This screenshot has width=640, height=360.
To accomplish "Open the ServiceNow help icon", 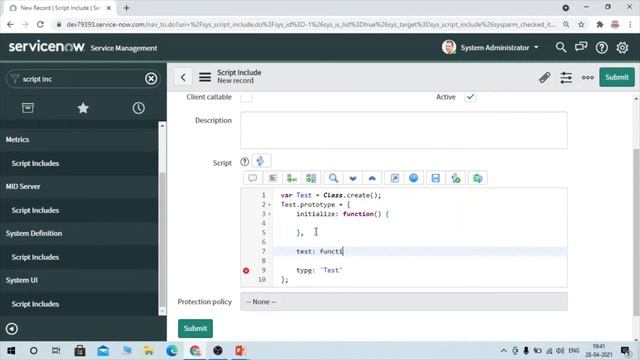I will pyautogui.click(x=602, y=48).
